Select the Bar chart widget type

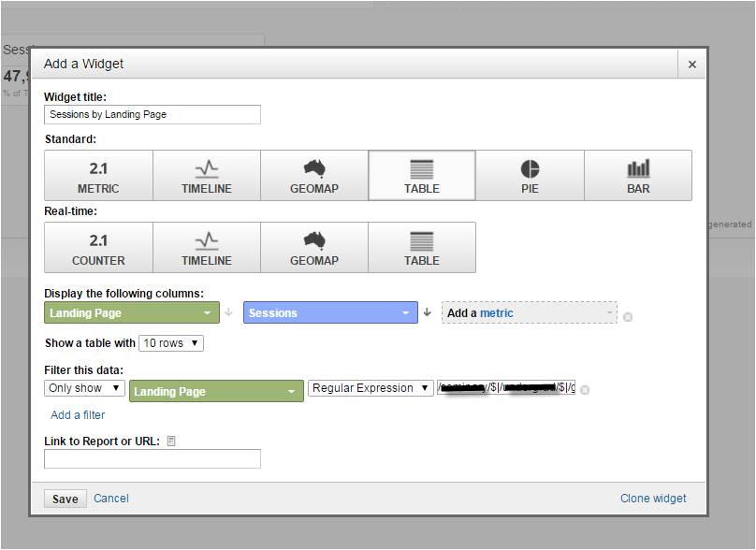(638, 176)
